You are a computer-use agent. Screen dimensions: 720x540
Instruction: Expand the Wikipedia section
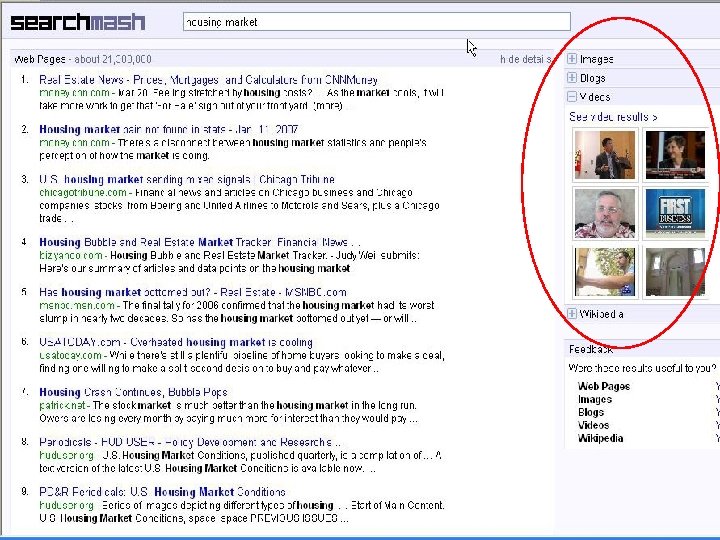tap(572, 314)
